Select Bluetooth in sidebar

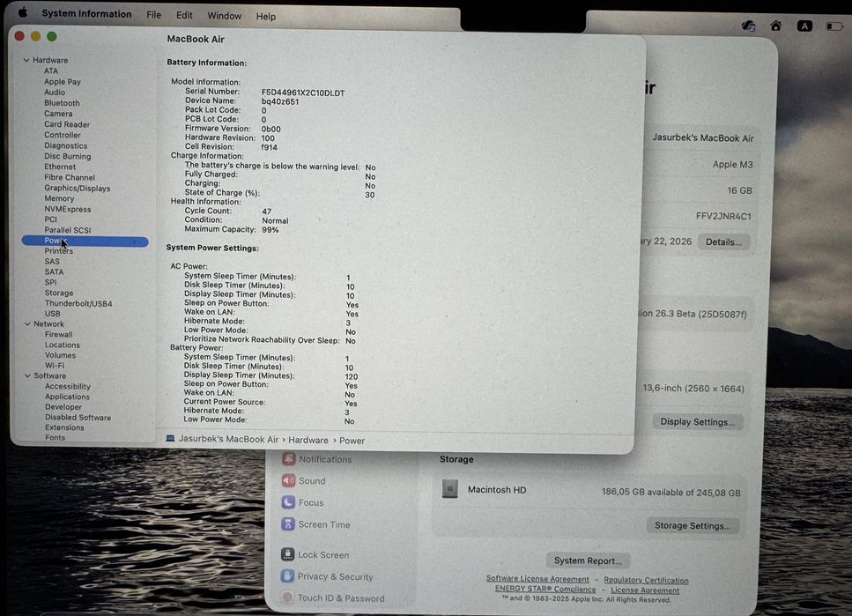point(62,103)
